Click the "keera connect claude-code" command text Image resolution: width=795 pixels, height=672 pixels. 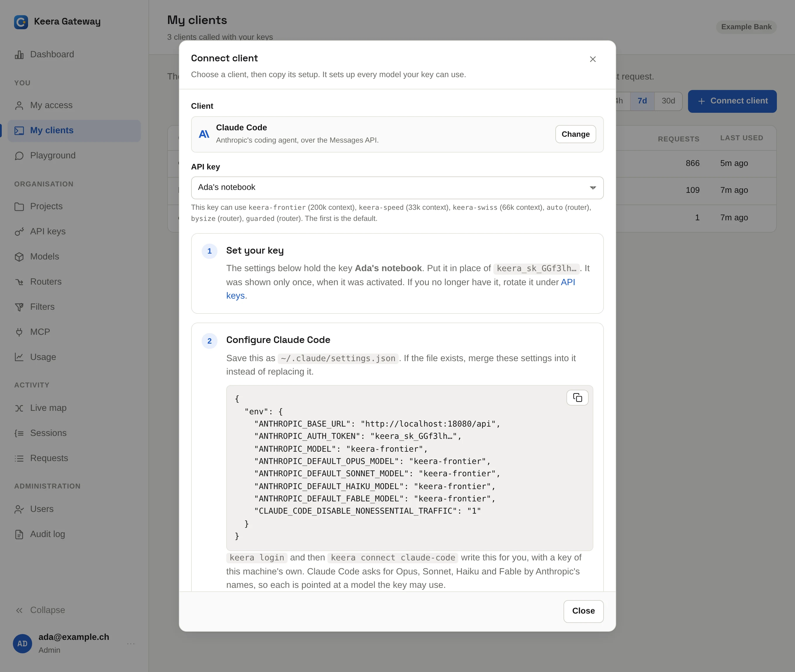(393, 558)
